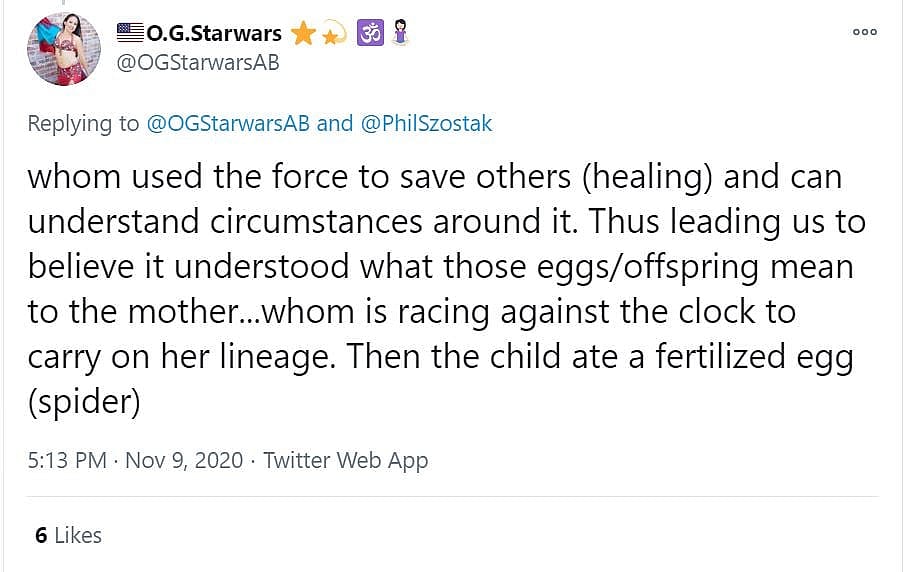Click the '(healing)' text in the tweet
This screenshot has width=908, height=572.
point(647,176)
